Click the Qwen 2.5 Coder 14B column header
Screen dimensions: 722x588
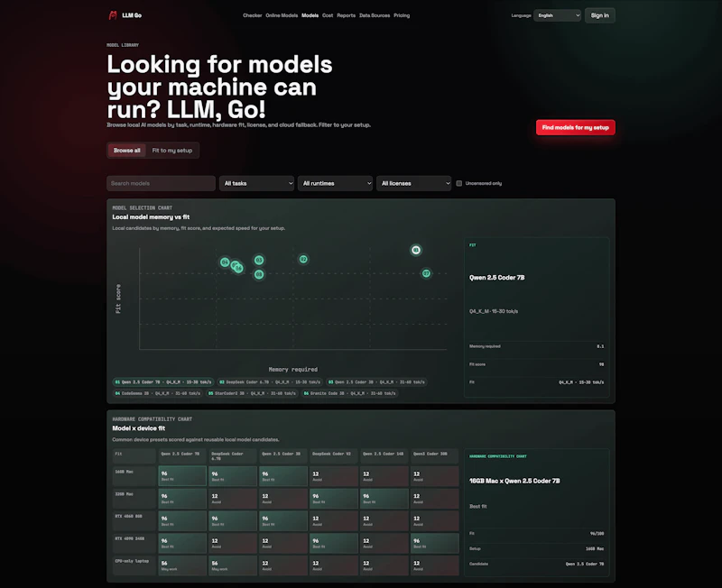click(x=384, y=456)
